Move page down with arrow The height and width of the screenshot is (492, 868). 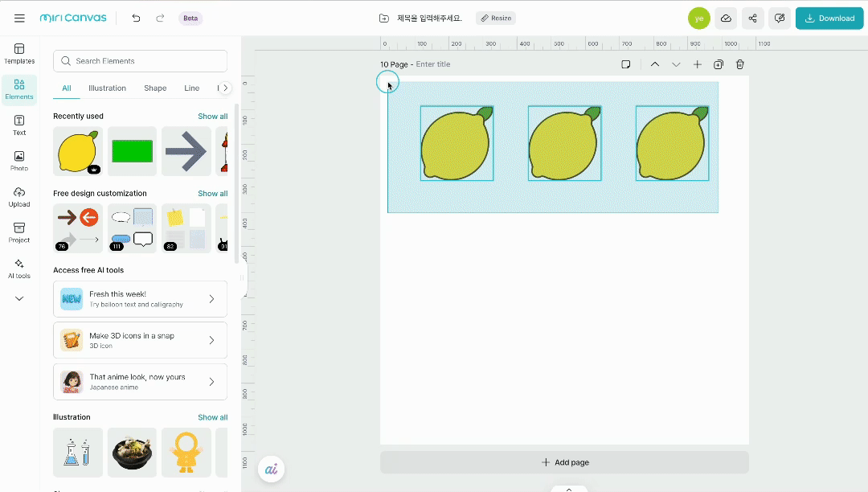[x=676, y=64]
